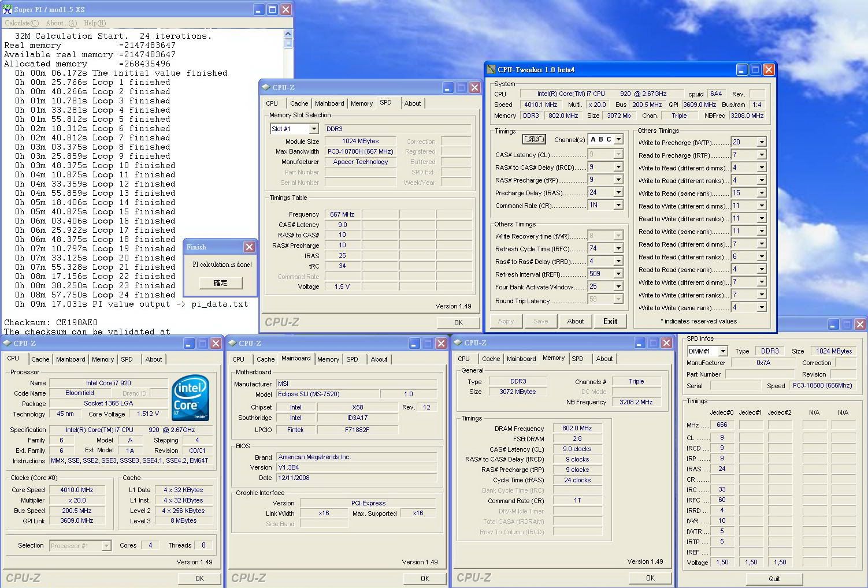The image size is (868, 588).
Task: Click the spd button in CPU-Tweaker
Action: [x=534, y=139]
